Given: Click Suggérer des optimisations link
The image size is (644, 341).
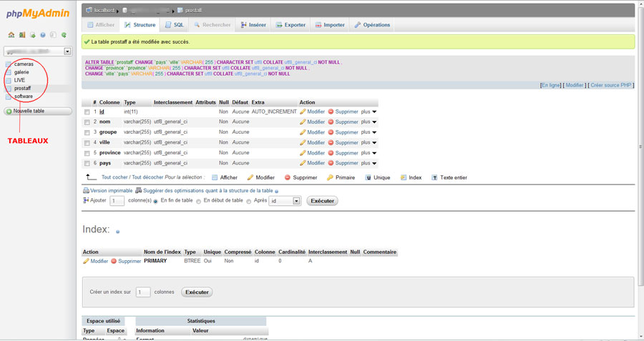Looking at the screenshot, I should point(208,190).
